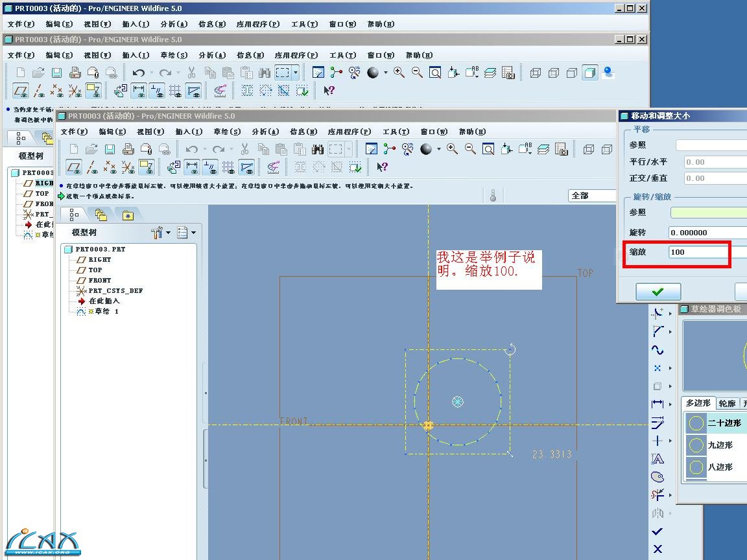Select the trim/delete segment tool
Image resolution: width=747 pixels, height=560 pixels.
(658, 495)
